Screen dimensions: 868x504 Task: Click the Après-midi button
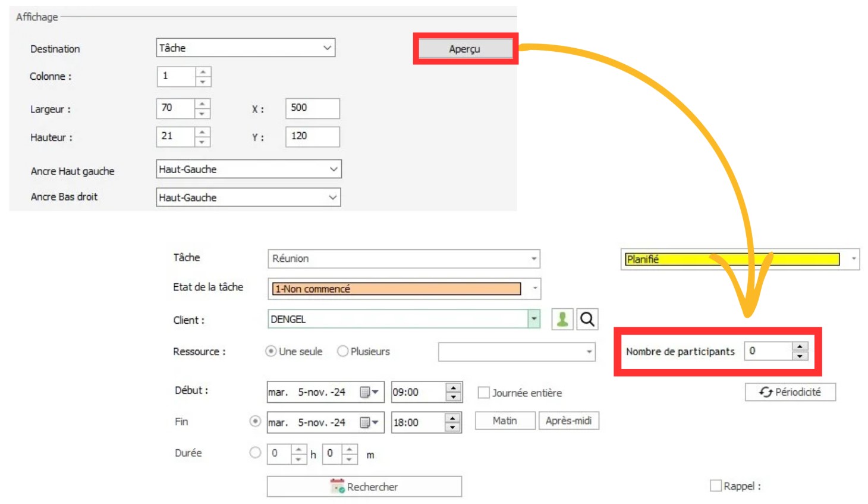point(568,421)
